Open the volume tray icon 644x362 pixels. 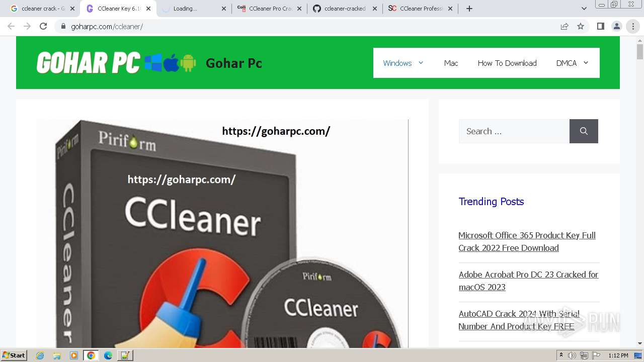pyautogui.click(x=572, y=355)
